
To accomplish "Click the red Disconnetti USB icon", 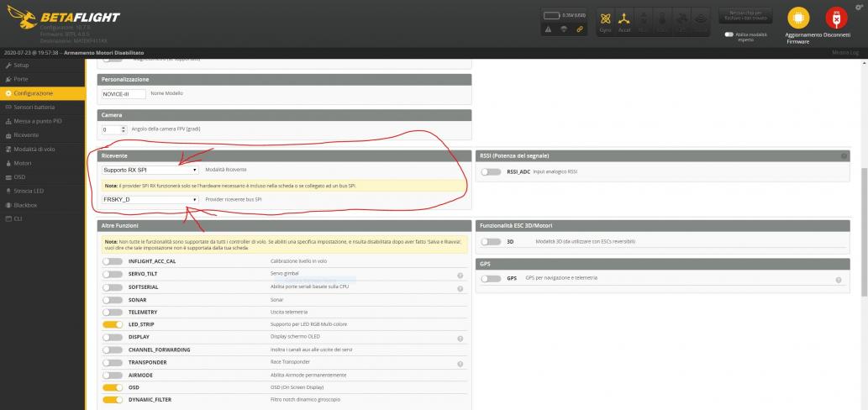I will 836,18.
